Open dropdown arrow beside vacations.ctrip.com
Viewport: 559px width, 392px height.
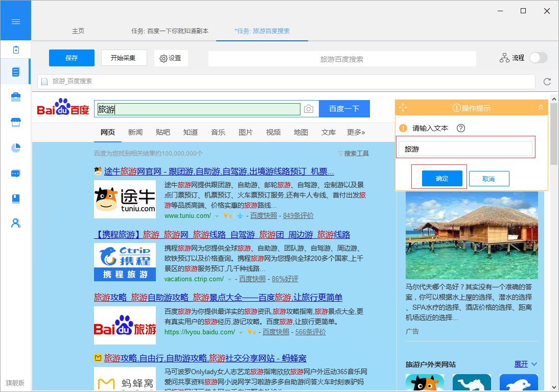tap(229, 280)
